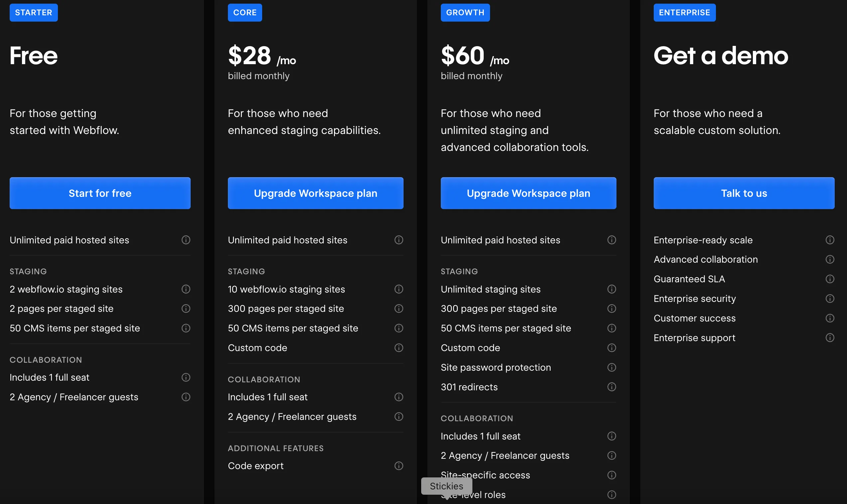Click info icon for 2 webflow.io staging sites
Image resolution: width=847 pixels, height=504 pixels.
point(186,289)
